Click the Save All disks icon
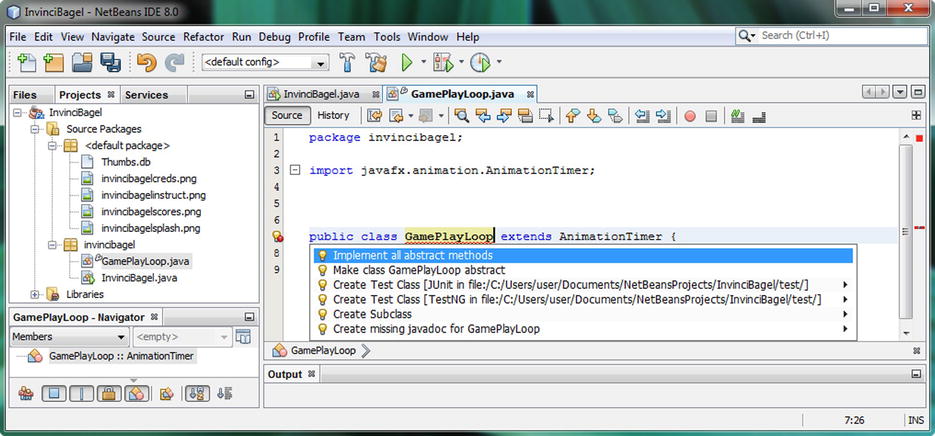 click(110, 62)
